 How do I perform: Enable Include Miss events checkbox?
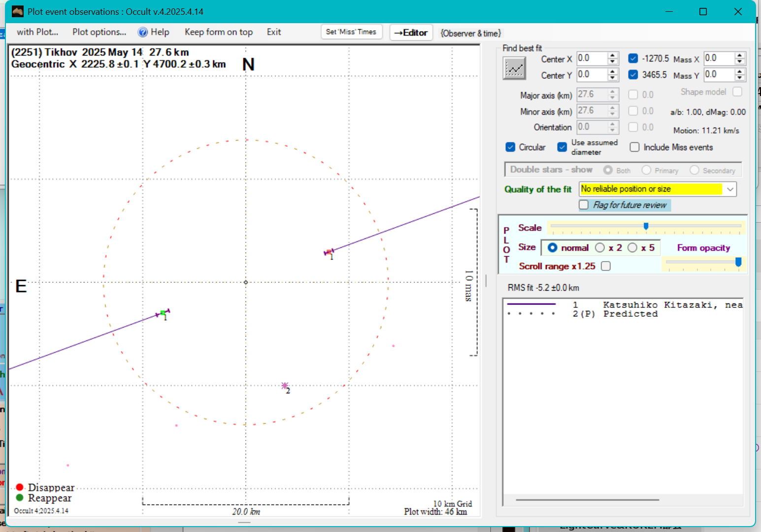635,147
